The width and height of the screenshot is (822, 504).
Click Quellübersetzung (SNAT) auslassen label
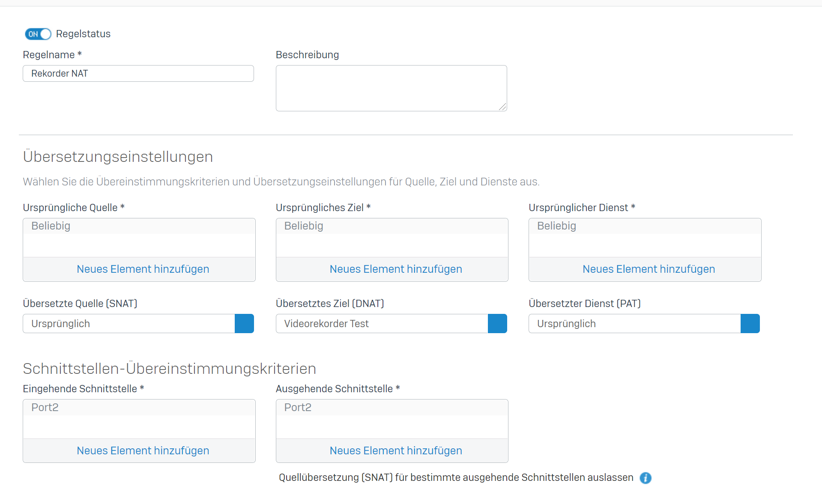[456, 477]
